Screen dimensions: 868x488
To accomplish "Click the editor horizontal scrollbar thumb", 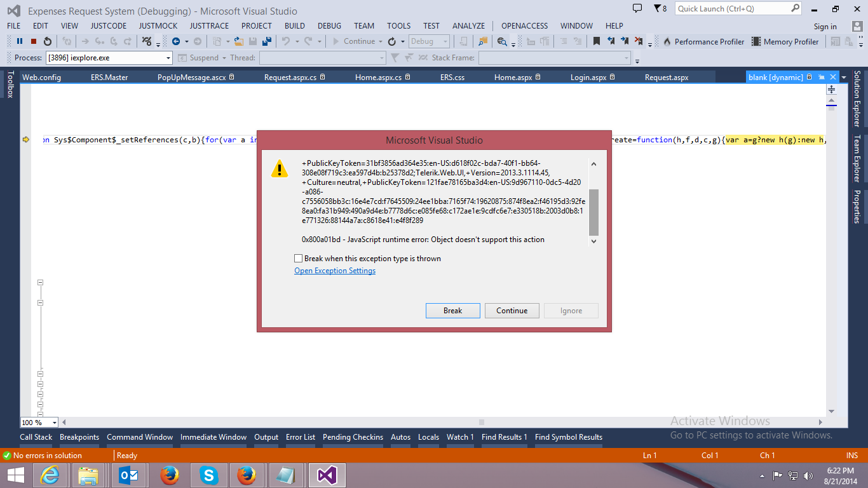I will click(x=482, y=422).
